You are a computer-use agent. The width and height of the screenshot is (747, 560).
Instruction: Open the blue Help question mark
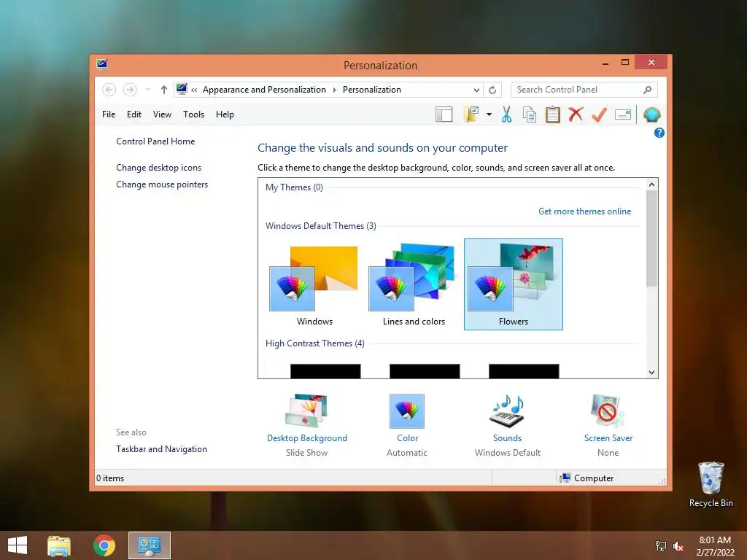(x=659, y=133)
